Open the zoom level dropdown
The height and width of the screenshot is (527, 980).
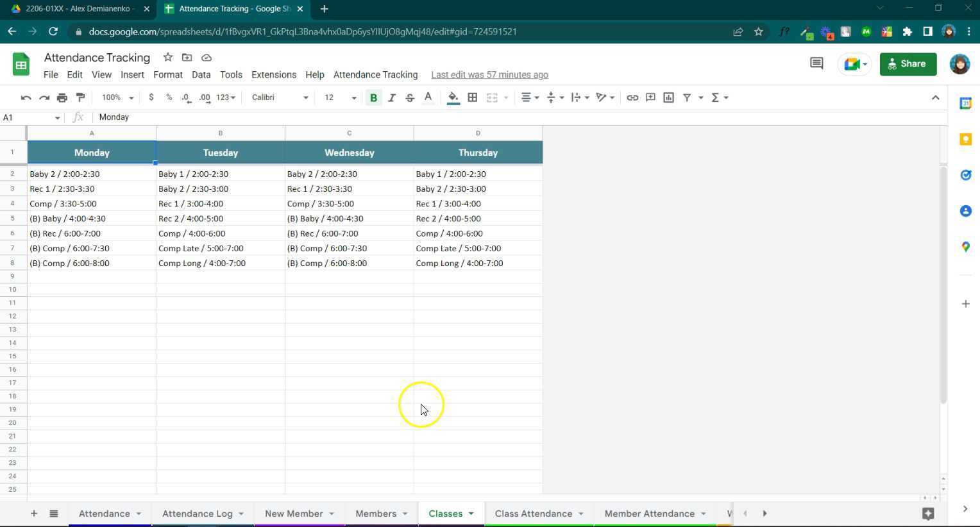[117, 97]
